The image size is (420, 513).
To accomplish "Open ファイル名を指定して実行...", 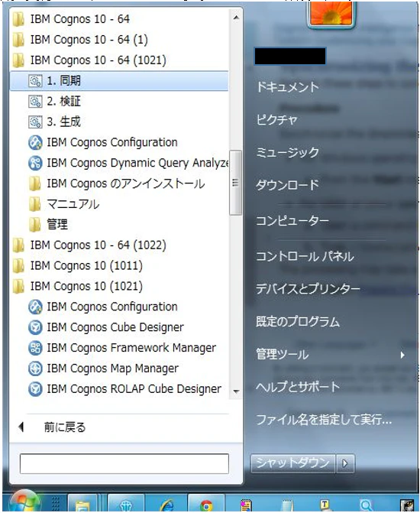I will (x=324, y=420).
